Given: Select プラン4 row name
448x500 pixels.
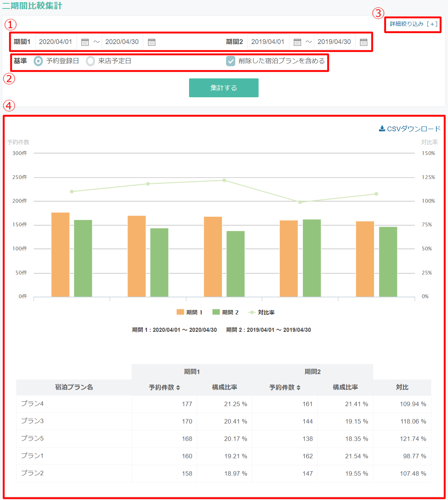Looking at the screenshot, I should pyautogui.click(x=32, y=403).
